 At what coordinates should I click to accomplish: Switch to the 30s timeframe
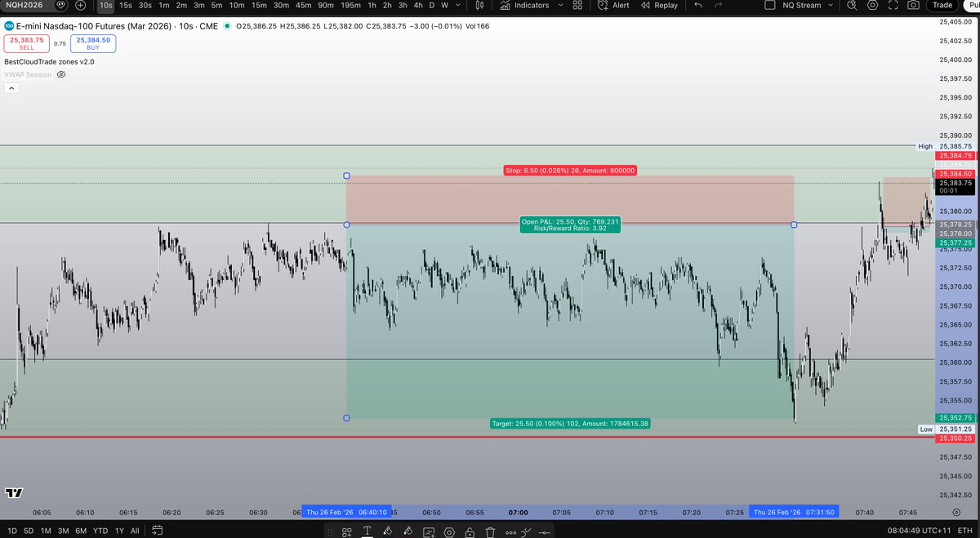(x=145, y=5)
